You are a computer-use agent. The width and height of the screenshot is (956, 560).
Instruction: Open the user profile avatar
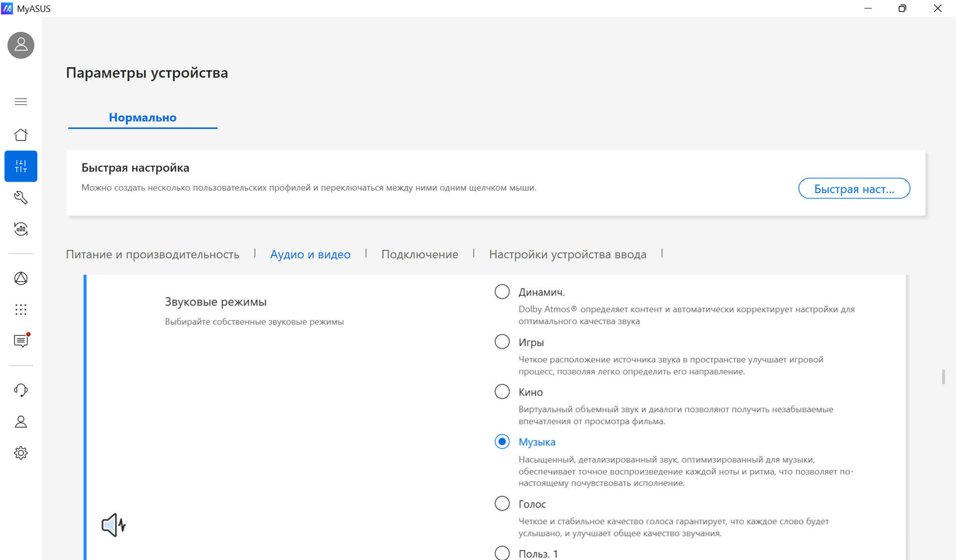[21, 45]
